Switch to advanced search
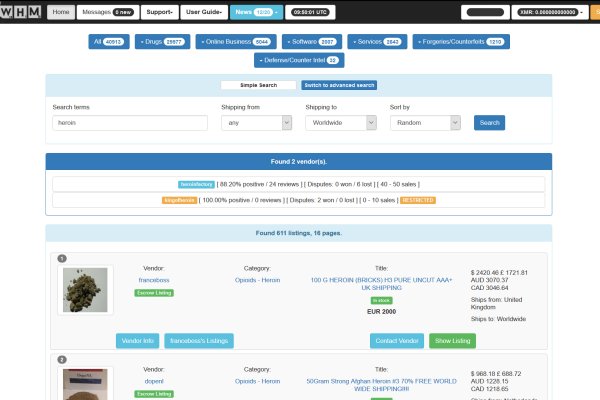 pos(339,85)
